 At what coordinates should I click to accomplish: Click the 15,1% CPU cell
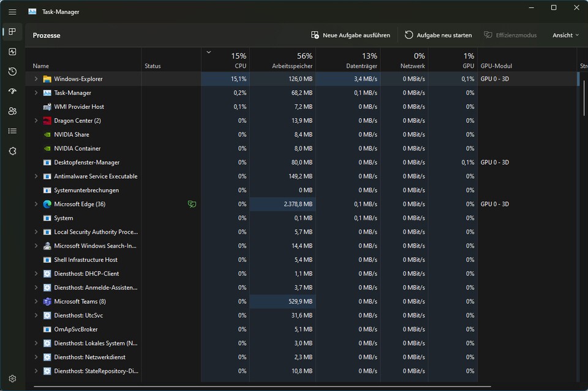225,79
